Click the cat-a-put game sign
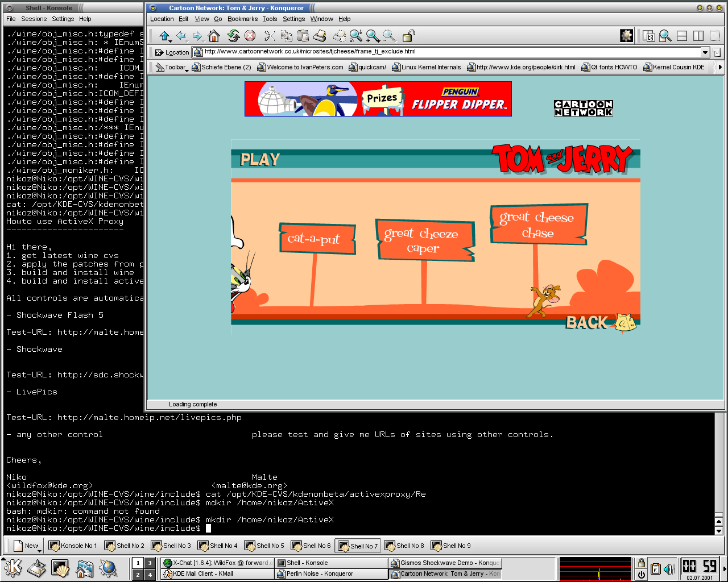The image size is (728, 582). [316, 239]
